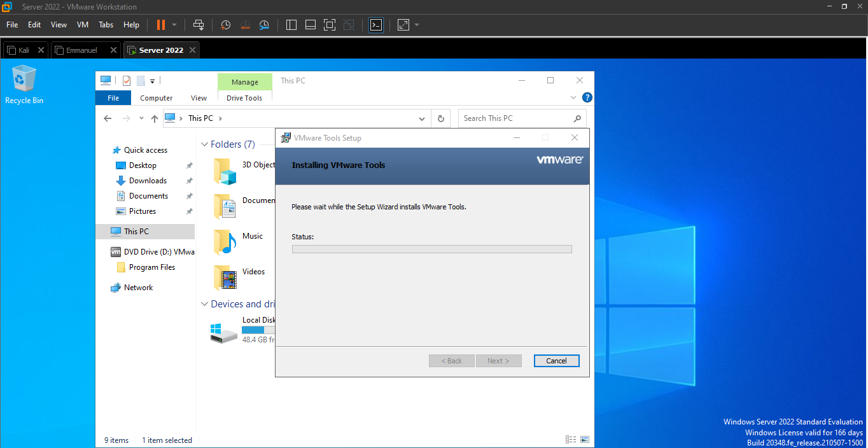Open the Explorer View ribbon tab

(199, 98)
